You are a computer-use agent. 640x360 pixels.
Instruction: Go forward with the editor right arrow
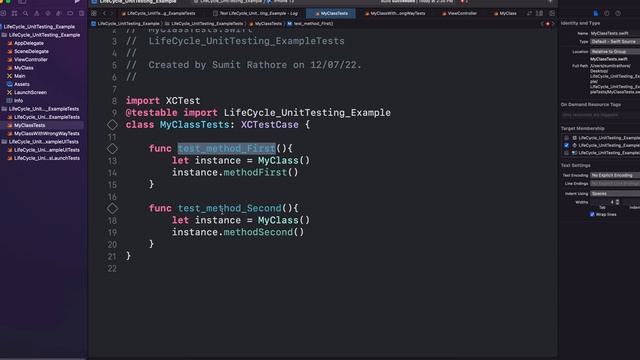tap(111, 13)
